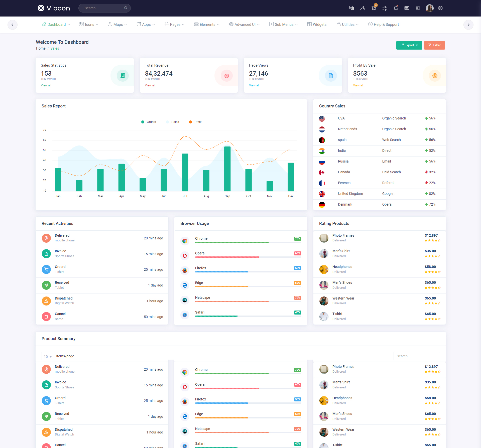Toggle the Orders series in chart legend
Image resolution: width=481 pixels, height=448 pixels.
[x=149, y=122]
